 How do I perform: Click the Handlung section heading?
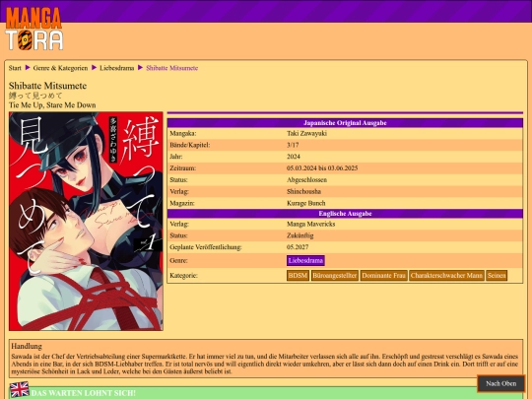[27, 346]
